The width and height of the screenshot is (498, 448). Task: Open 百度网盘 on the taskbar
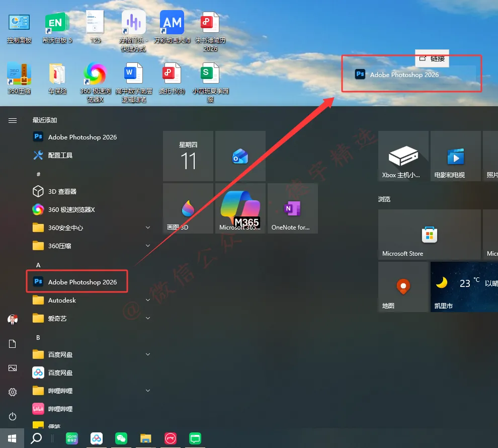pos(97,438)
